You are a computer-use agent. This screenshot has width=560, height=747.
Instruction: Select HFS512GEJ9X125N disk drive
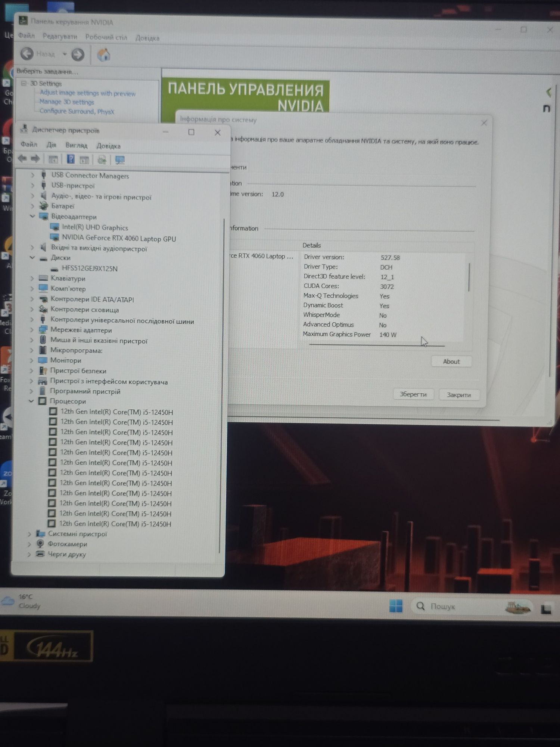click(x=90, y=268)
